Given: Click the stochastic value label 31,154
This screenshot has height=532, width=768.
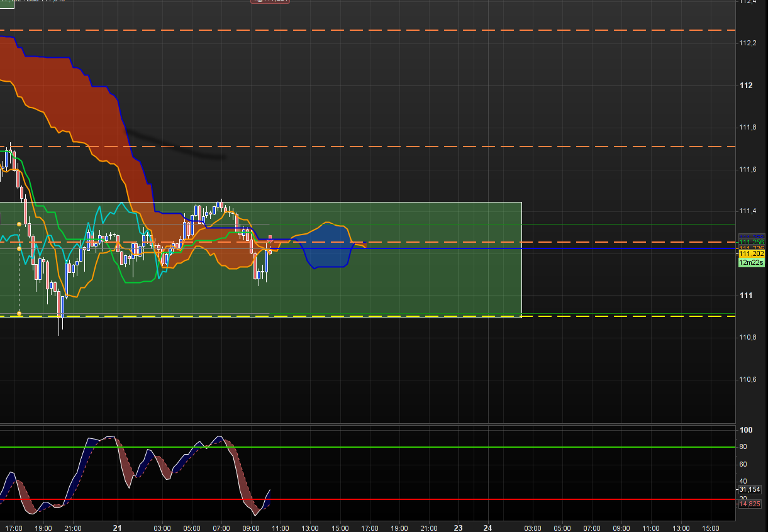Looking at the screenshot, I should (750, 489).
